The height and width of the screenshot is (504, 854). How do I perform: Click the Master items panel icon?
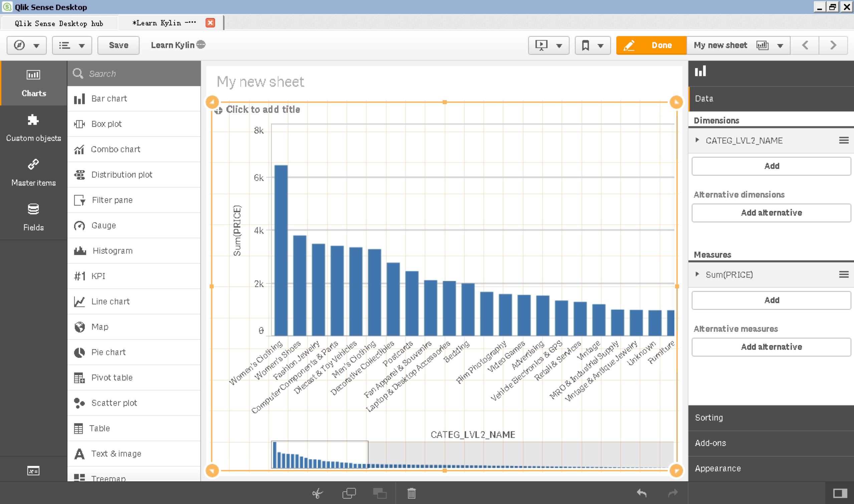[34, 165]
